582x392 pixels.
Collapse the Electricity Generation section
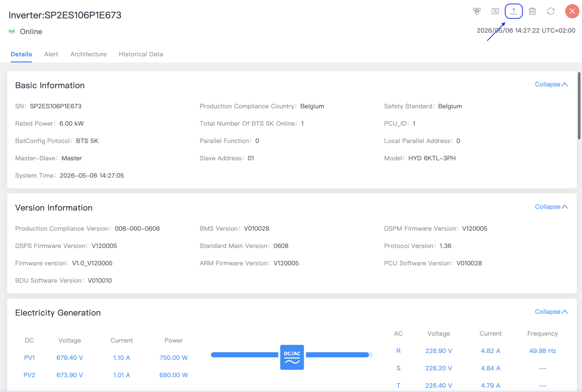551,312
